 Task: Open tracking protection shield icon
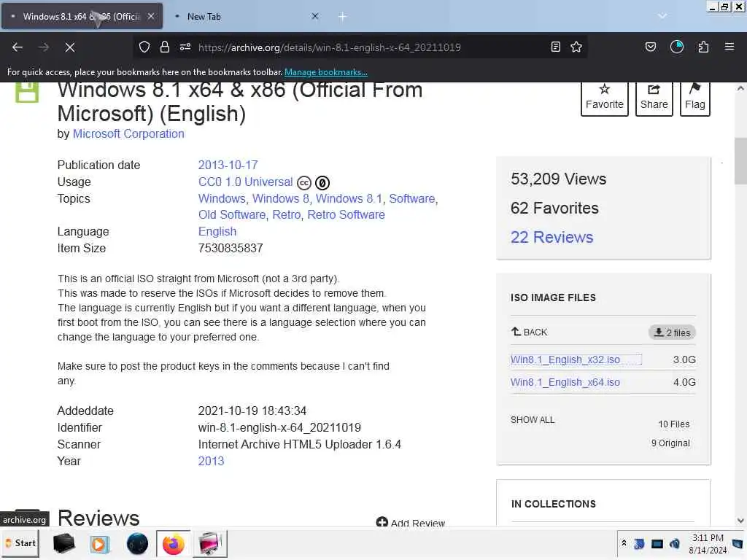coord(144,47)
